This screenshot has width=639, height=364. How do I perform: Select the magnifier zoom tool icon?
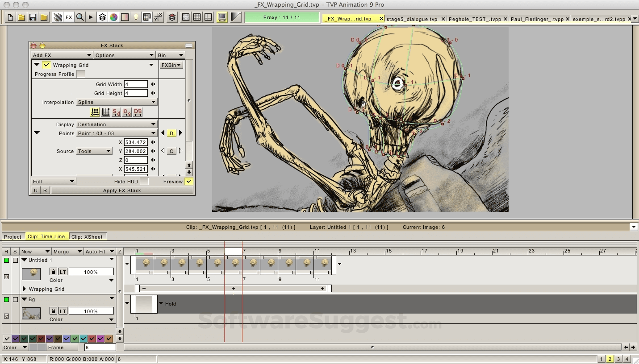(x=80, y=17)
